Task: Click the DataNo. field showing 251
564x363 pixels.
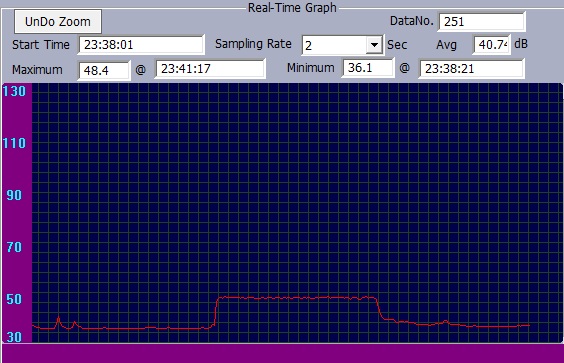Action: pyautogui.click(x=482, y=22)
